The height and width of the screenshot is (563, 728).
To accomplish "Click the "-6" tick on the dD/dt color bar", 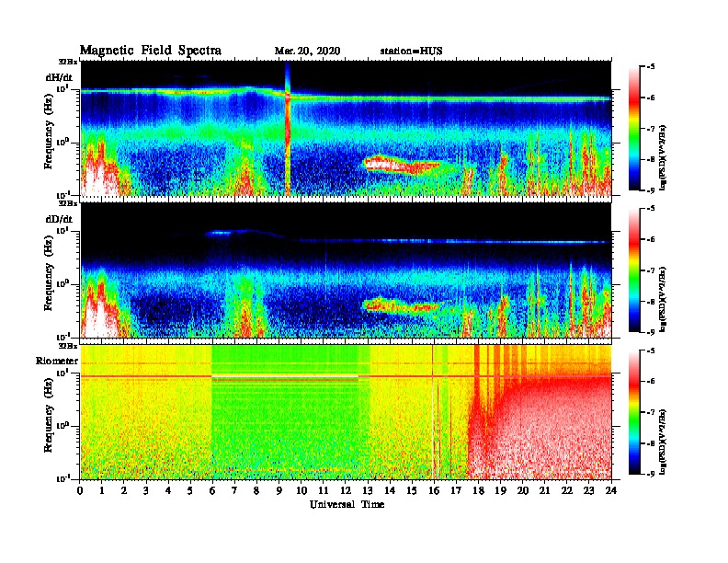I will coord(651,239).
